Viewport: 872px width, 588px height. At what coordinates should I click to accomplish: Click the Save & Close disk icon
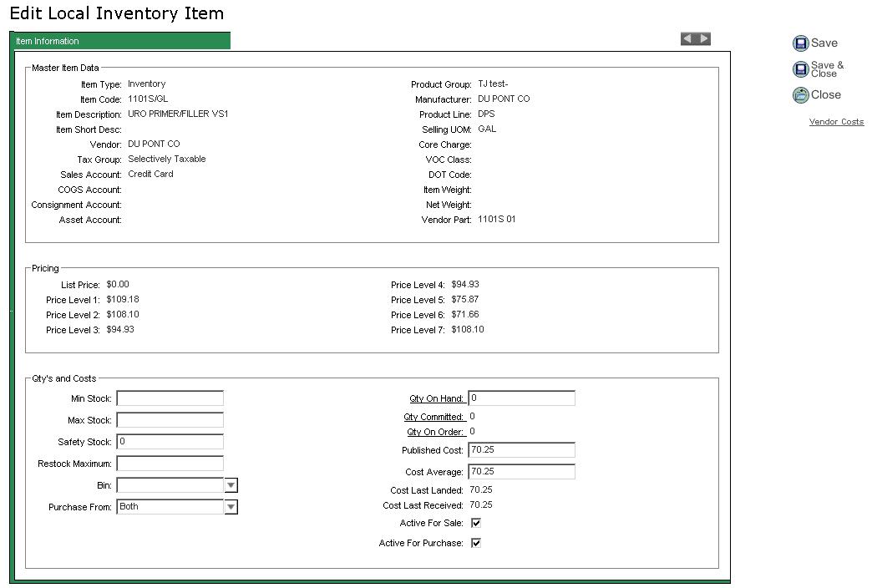pyautogui.click(x=801, y=69)
